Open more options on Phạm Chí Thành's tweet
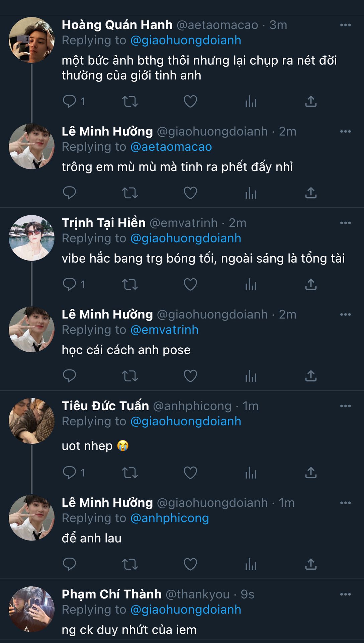Image resolution: width=364 pixels, height=643 pixels. click(345, 594)
